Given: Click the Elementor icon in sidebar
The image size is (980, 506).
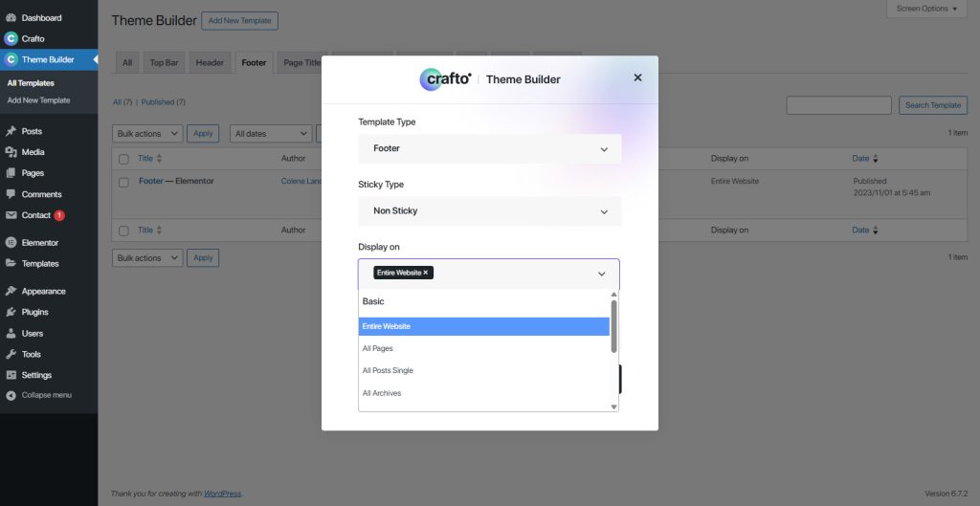Looking at the screenshot, I should [x=11, y=242].
